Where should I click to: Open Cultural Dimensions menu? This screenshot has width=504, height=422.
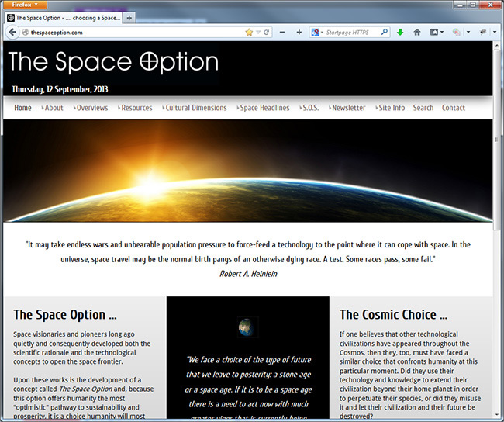[x=195, y=108]
